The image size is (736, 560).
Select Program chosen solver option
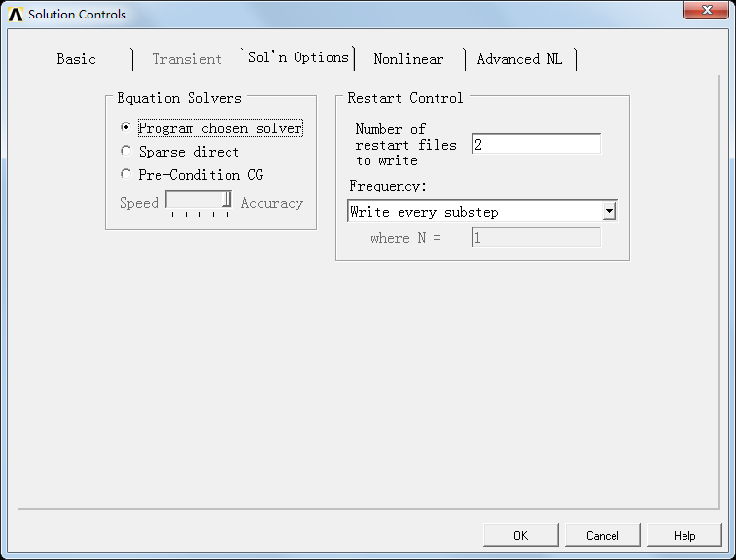(126, 127)
